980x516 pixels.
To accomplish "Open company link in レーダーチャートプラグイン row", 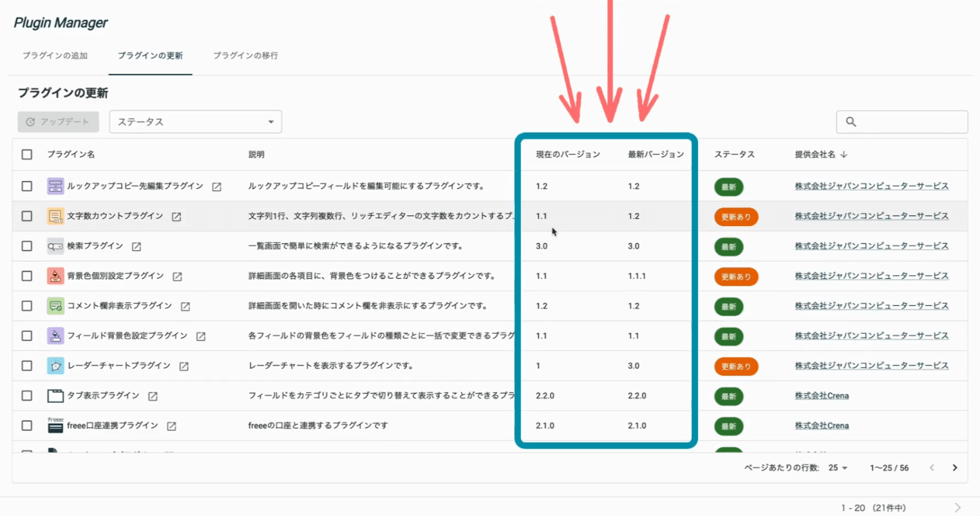I will click(871, 366).
